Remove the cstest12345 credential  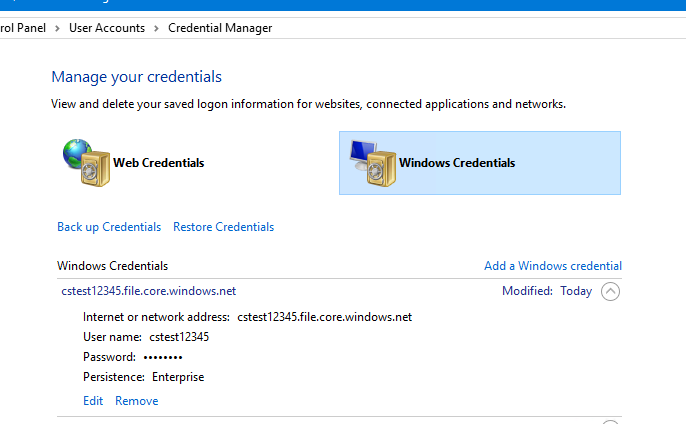pyautogui.click(x=136, y=401)
